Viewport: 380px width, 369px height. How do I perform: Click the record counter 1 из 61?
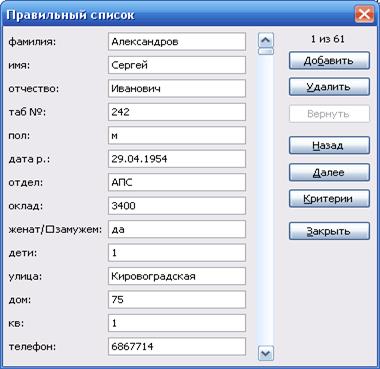coord(328,39)
